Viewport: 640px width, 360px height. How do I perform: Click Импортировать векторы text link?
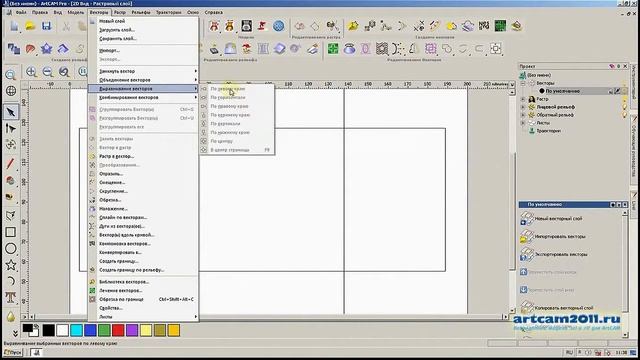point(560,237)
